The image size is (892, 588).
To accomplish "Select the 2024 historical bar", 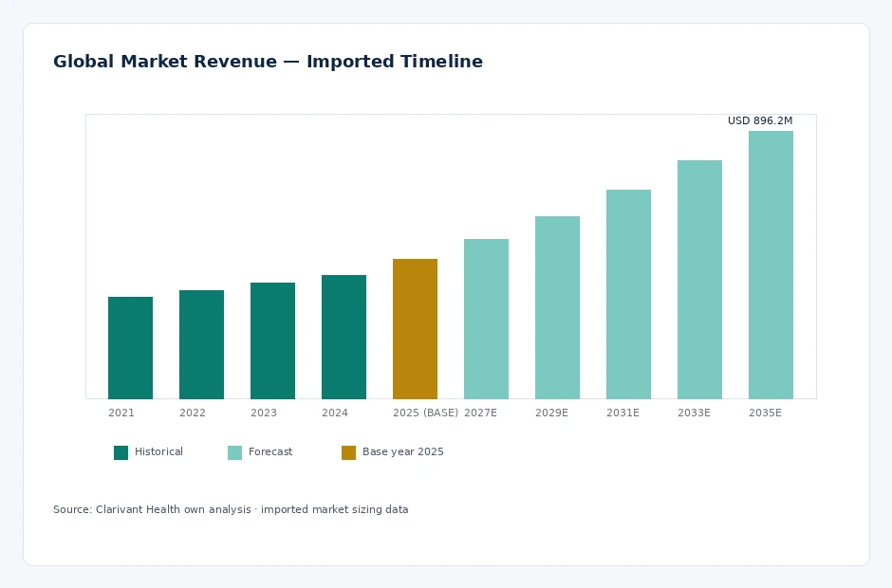I will coord(344,338).
